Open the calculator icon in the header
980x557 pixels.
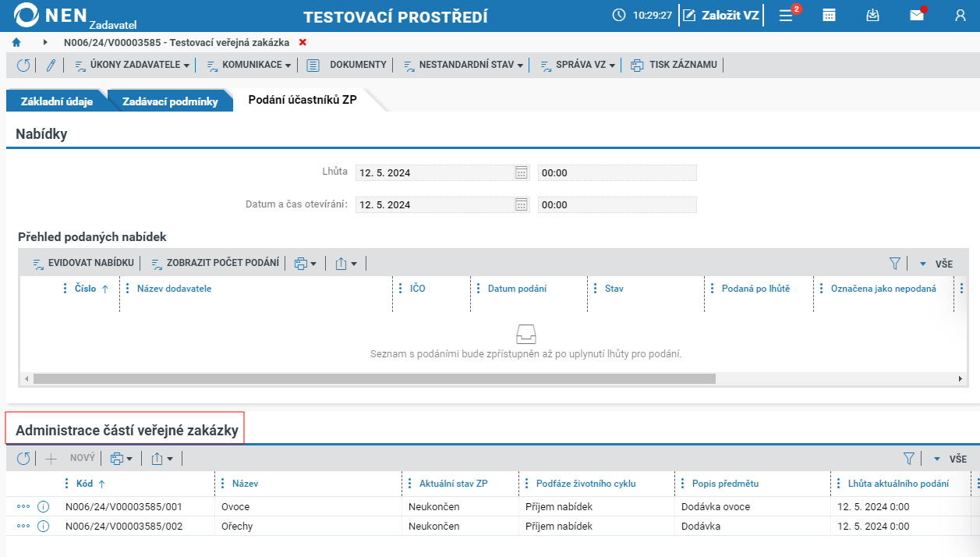pos(830,15)
